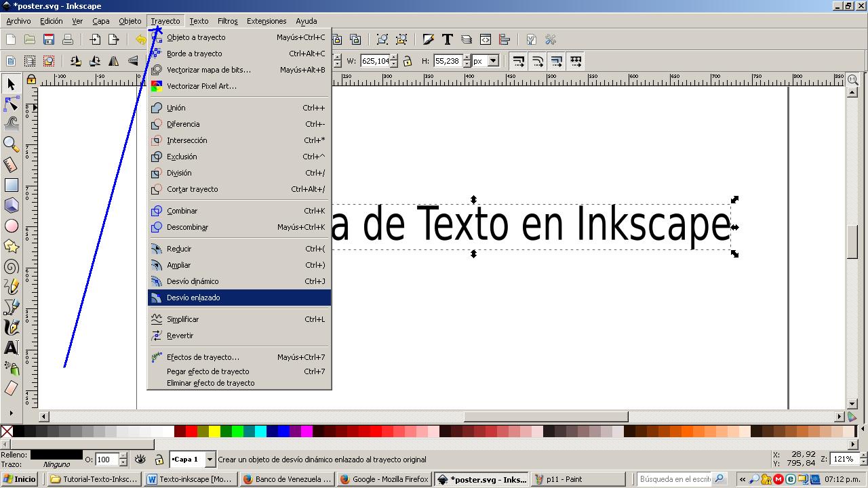Pick the red swatch in palette
Image resolution: width=868 pixels, height=488 pixels.
pos(191,431)
